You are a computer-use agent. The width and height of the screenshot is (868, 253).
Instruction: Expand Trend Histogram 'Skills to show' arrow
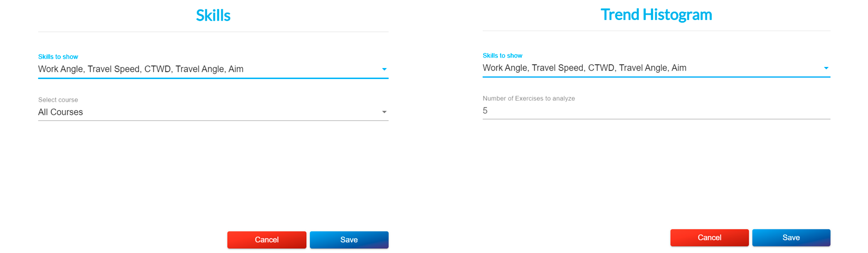click(x=826, y=68)
